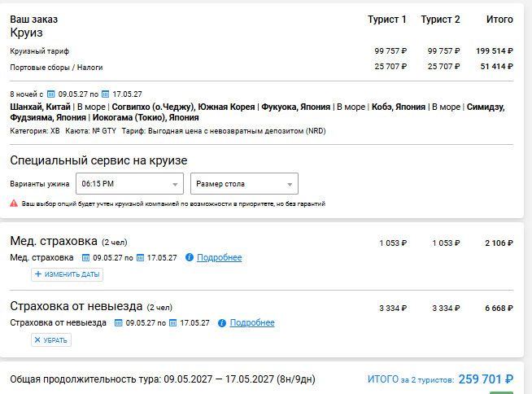Click Каюта: № GTY text
This screenshot has width=532, height=394.
coord(90,131)
